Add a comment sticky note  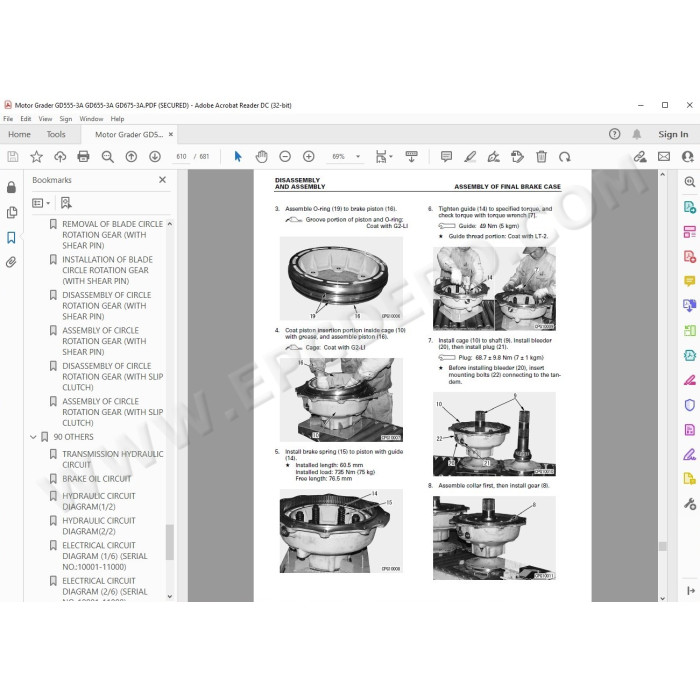[x=446, y=157]
